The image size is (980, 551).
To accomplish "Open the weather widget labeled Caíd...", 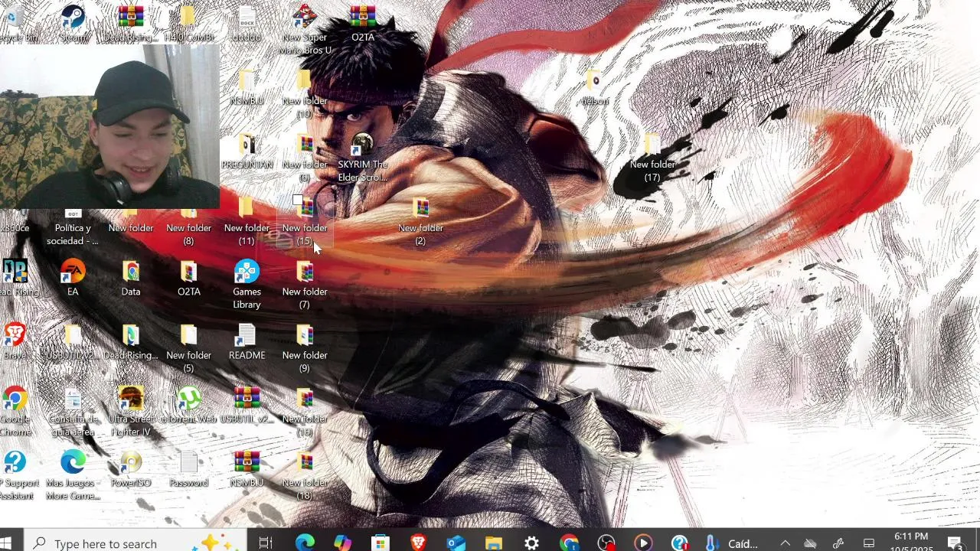I will [731, 543].
